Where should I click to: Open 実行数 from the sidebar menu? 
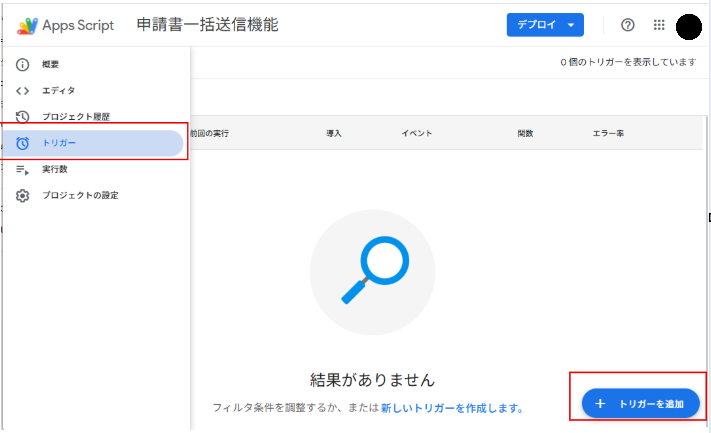[x=55, y=169]
